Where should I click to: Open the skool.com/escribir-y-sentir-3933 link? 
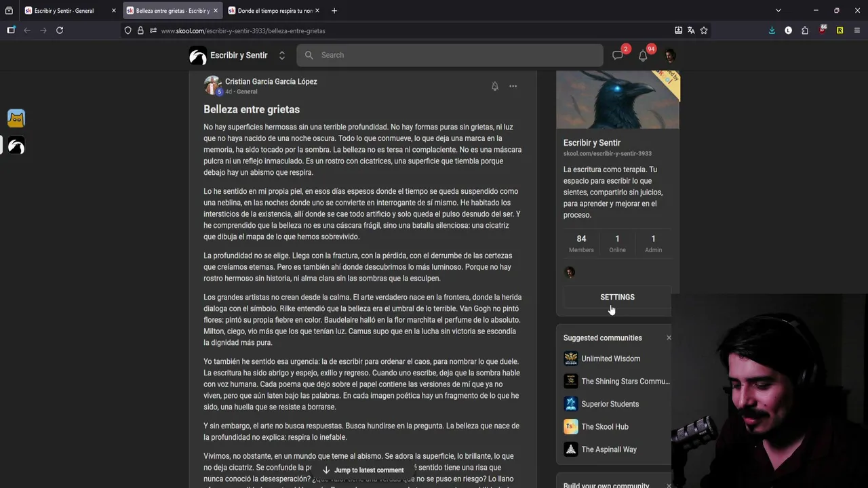tap(608, 154)
